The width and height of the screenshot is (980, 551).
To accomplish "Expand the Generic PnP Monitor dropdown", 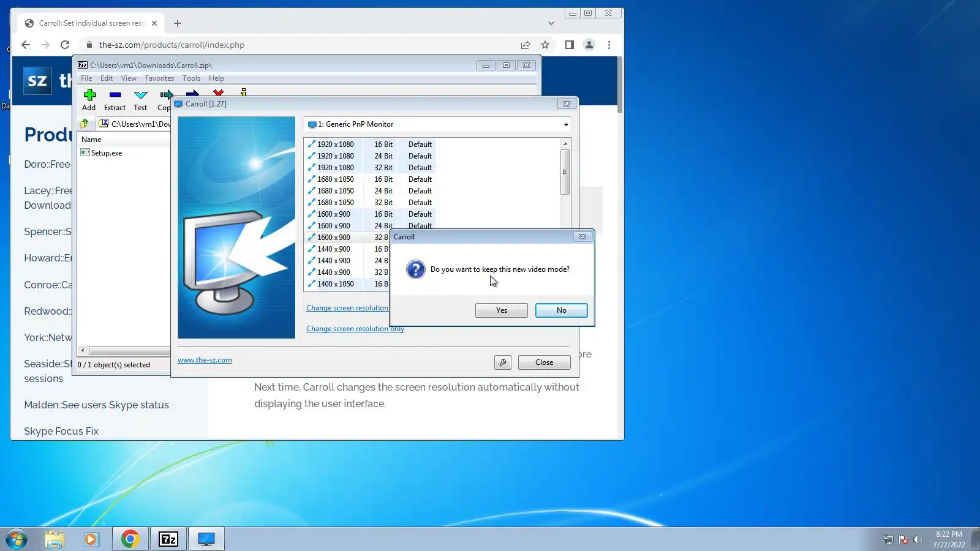I will [x=565, y=124].
